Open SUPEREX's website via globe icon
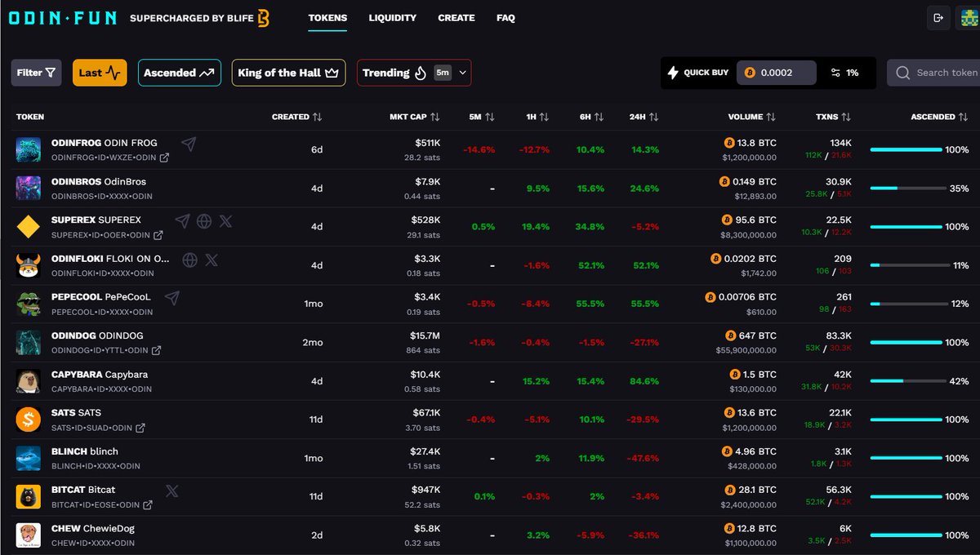The width and height of the screenshot is (980, 555). [x=204, y=220]
